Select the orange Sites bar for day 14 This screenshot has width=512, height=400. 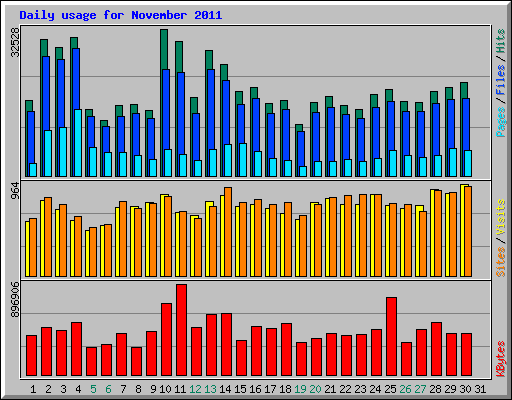point(228,232)
